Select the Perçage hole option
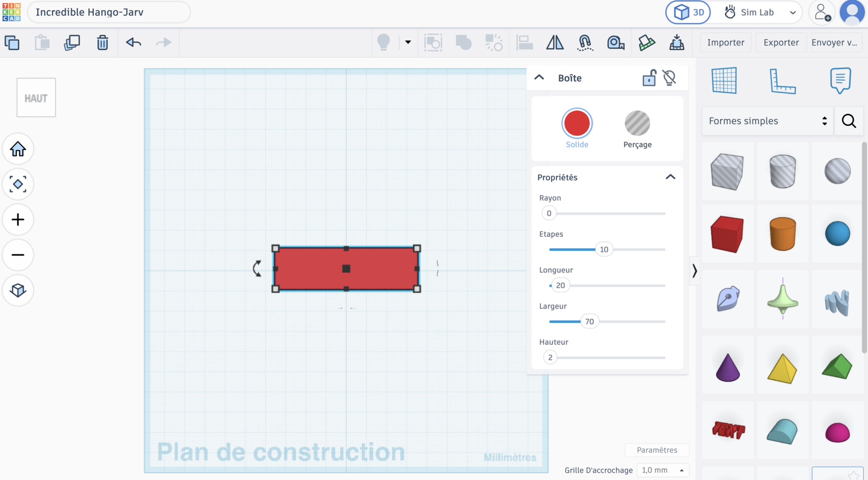Screen dimensions: 868x480 point(637,124)
